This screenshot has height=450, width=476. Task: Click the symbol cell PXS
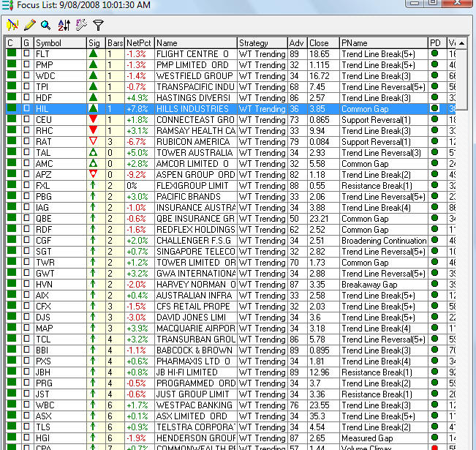pyautogui.click(x=60, y=361)
